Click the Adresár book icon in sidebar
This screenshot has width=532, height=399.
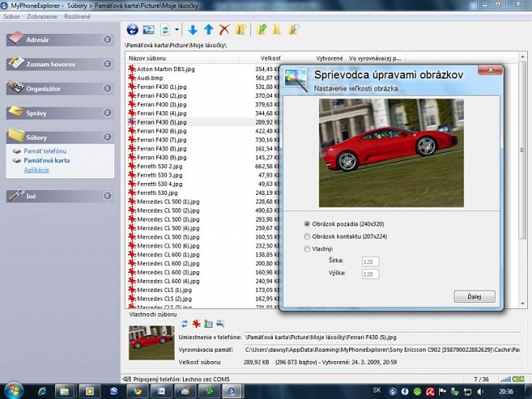click(16, 38)
